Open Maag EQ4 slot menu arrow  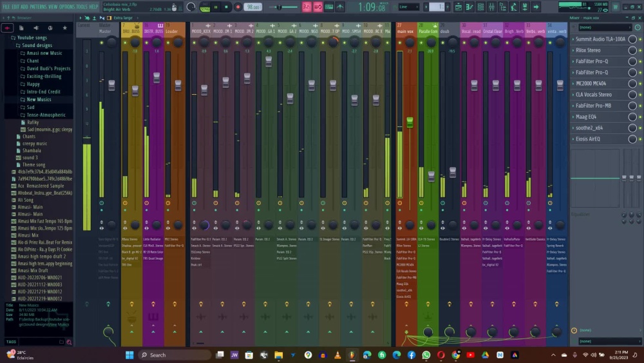click(573, 117)
